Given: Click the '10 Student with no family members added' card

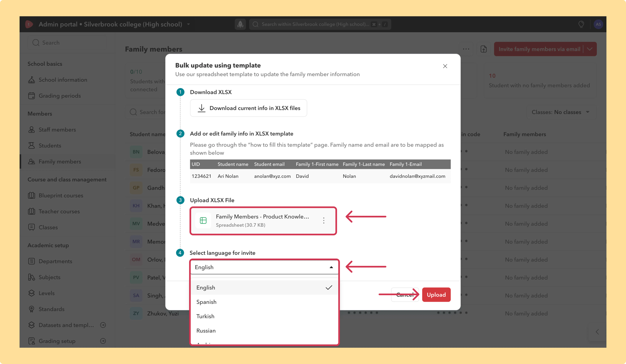Looking at the screenshot, I should (540, 80).
